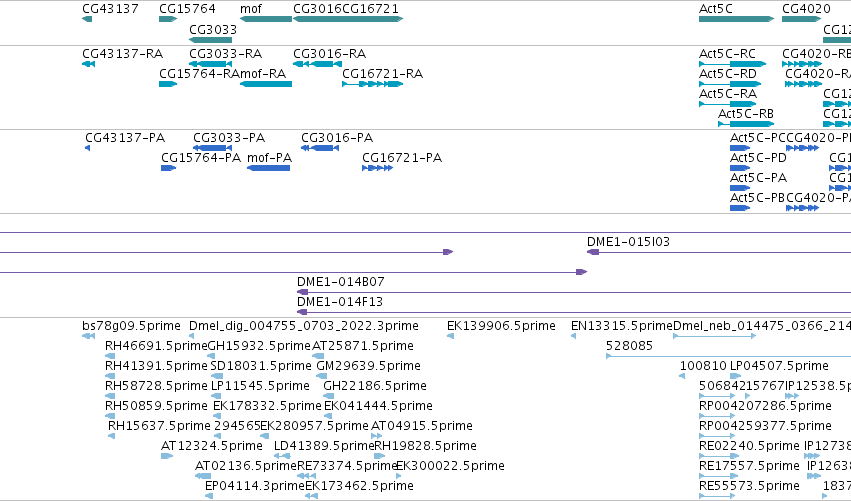Open the CG15764-PA protein feature
Image resolution: width=851 pixels, height=501 pixels.
tap(169, 169)
